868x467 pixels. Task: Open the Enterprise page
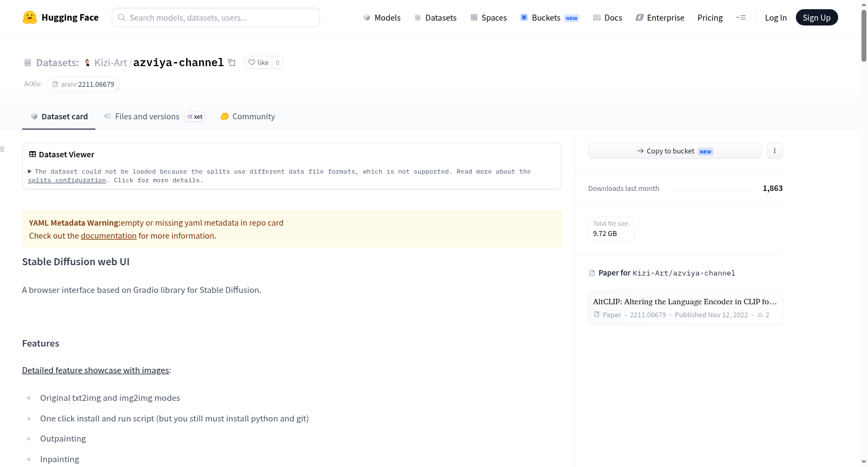pyautogui.click(x=660, y=17)
